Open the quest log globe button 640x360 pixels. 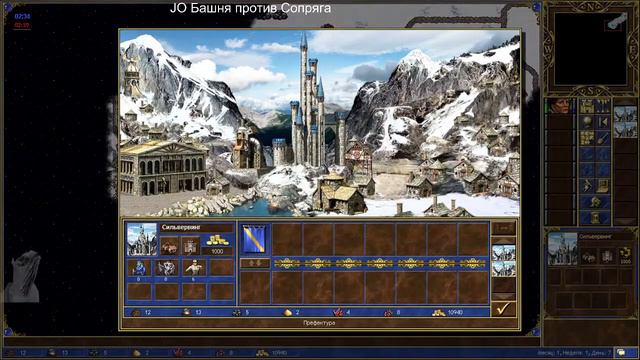587,122
